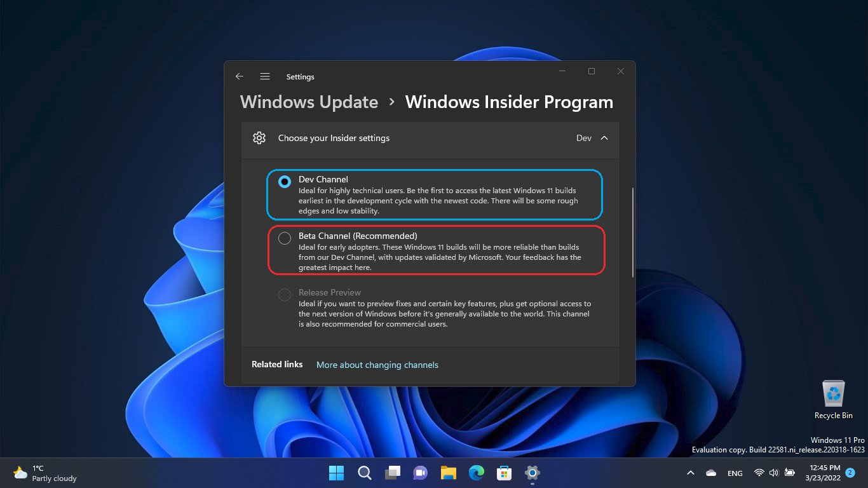Show hidden tray icons chevron
Image resolution: width=868 pixels, height=488 pixels.
coord(691,473)
